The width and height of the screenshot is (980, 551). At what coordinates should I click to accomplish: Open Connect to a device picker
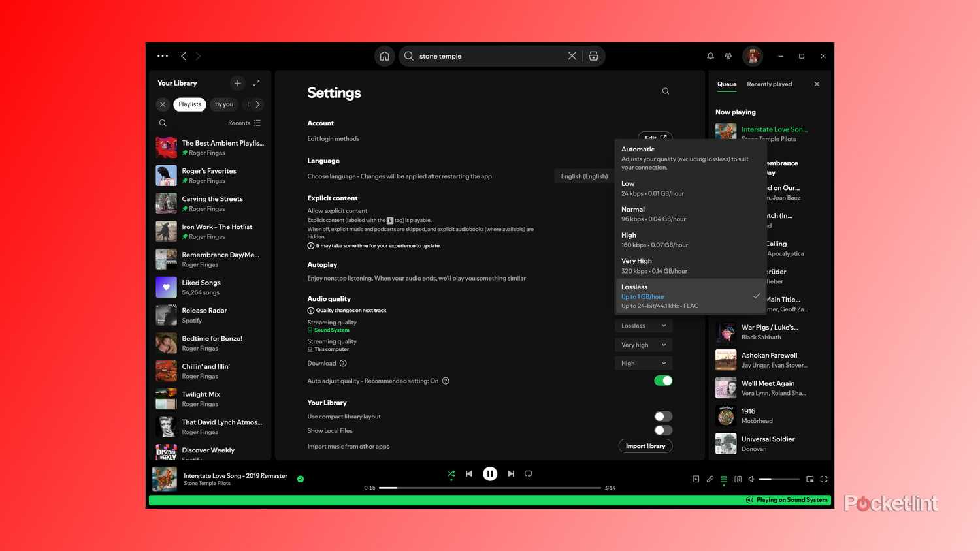pos(738,479)
